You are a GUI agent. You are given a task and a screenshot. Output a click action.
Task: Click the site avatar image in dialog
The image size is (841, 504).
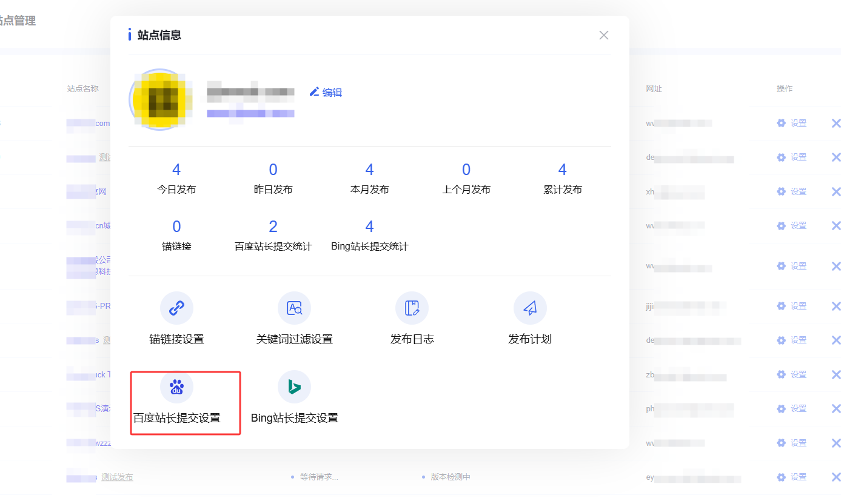tap(159, 99)
